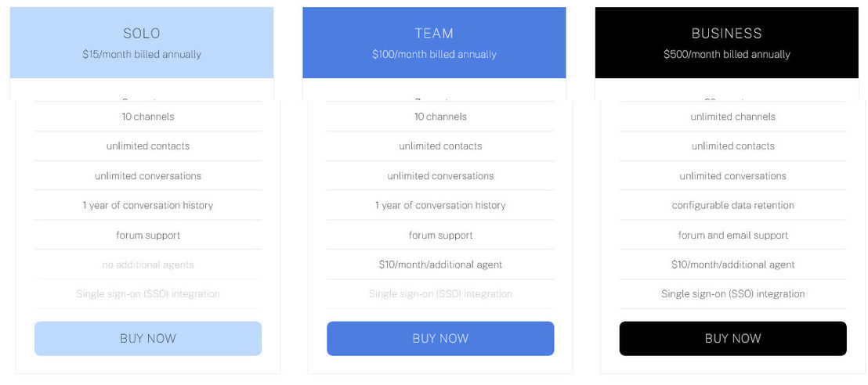868x385 pixels.
Task: Click Business plan's forum and email support
Action: coord(732,235)
